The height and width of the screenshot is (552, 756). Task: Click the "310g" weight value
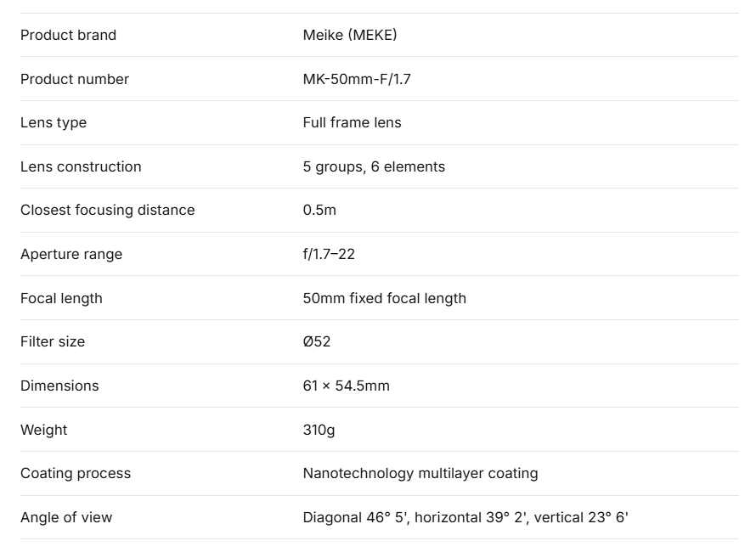point(319,430)
